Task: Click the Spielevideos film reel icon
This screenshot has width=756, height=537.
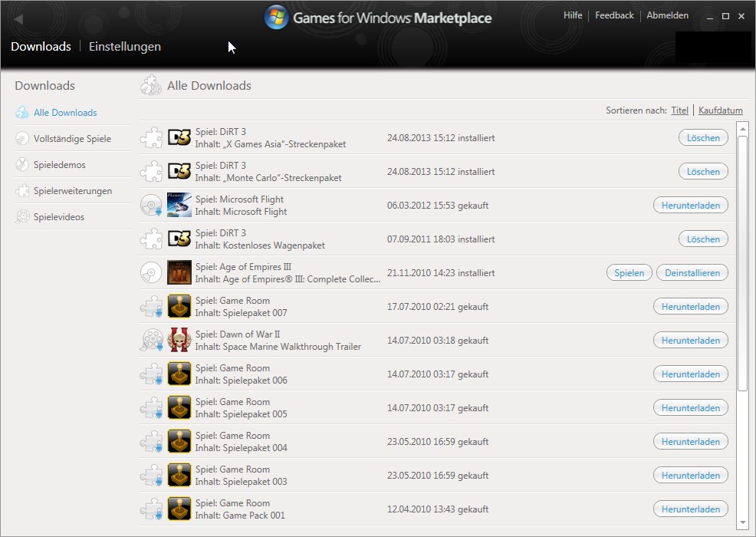Action: click(x=22, y=216)
